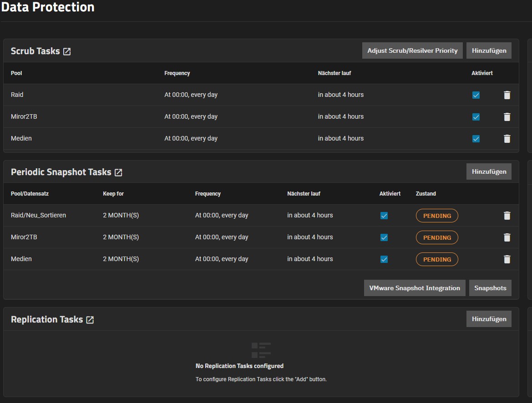This screenshot has width=532, height=403.
Task: Select the Miror2TB scrub task row
Action: (x=24, y=117)
